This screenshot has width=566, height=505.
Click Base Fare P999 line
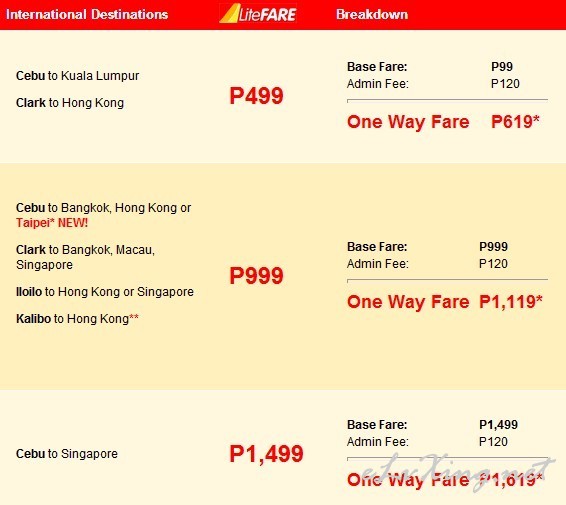pyautogui.click(x=427, y=247)
